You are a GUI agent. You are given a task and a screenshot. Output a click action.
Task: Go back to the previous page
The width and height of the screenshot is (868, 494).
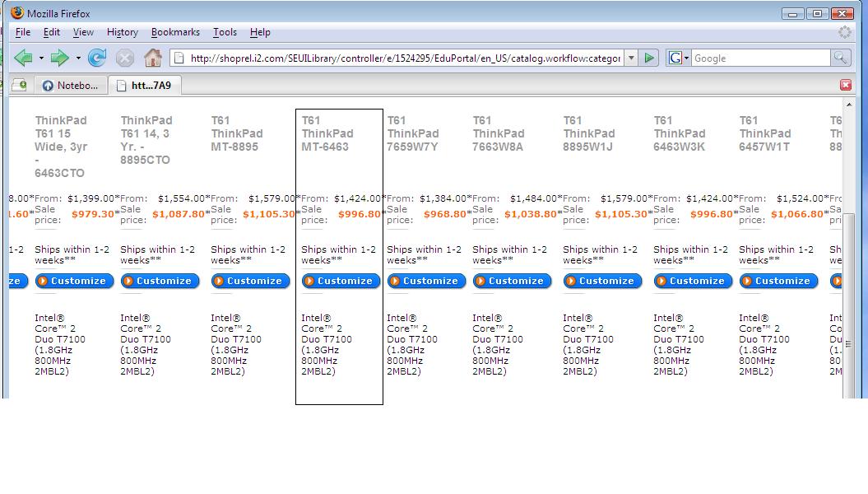click(23, 58)
